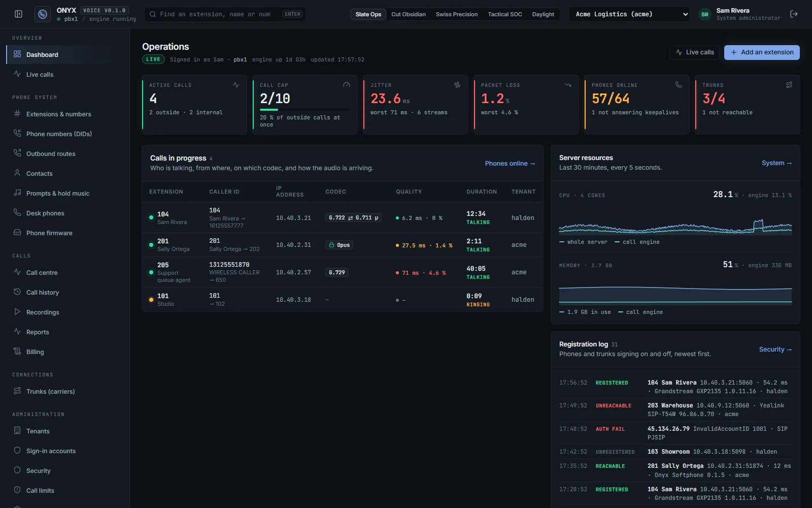Click the AUTH FAIL log entry
Viewport: 812px width, 508px height.
pyautogui.click(x=675, y=433)
